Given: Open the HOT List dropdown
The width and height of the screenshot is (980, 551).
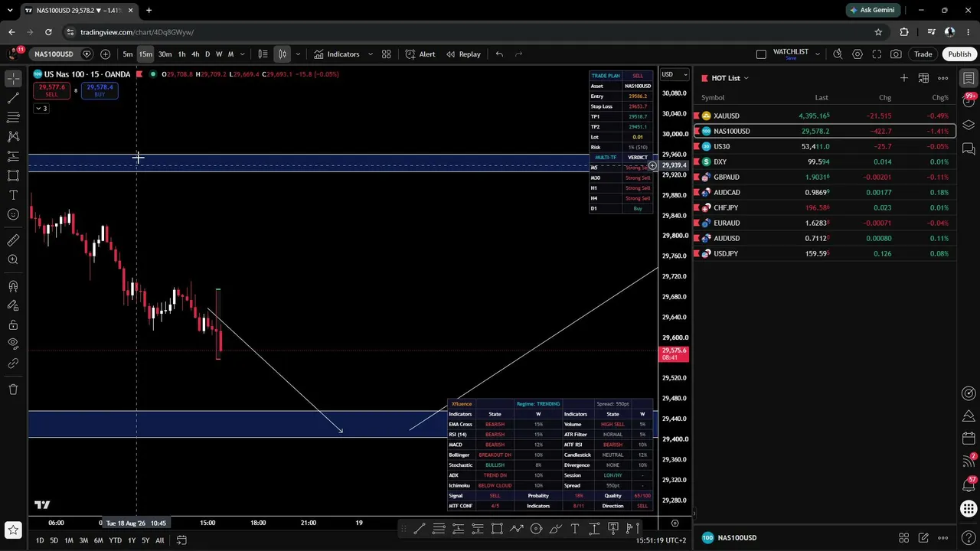Looking at the screenshot, I should 730,78.
